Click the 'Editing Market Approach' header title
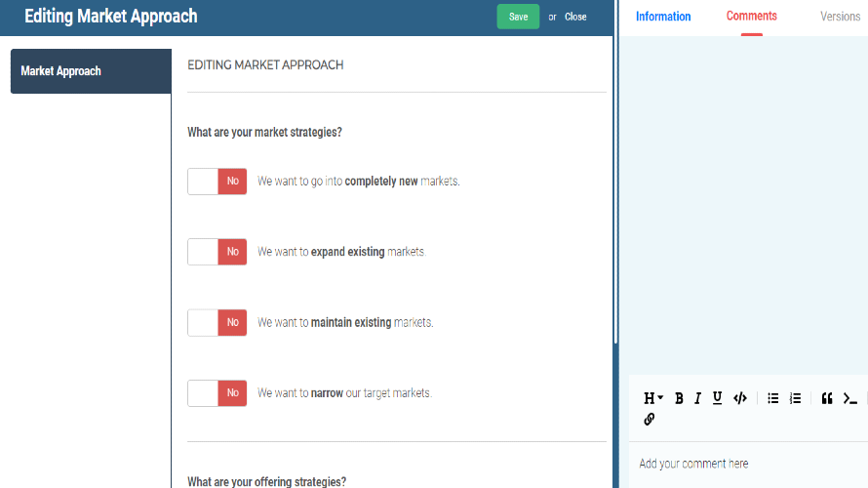Screen dimensions: 868x488 [x=111, y=16]
